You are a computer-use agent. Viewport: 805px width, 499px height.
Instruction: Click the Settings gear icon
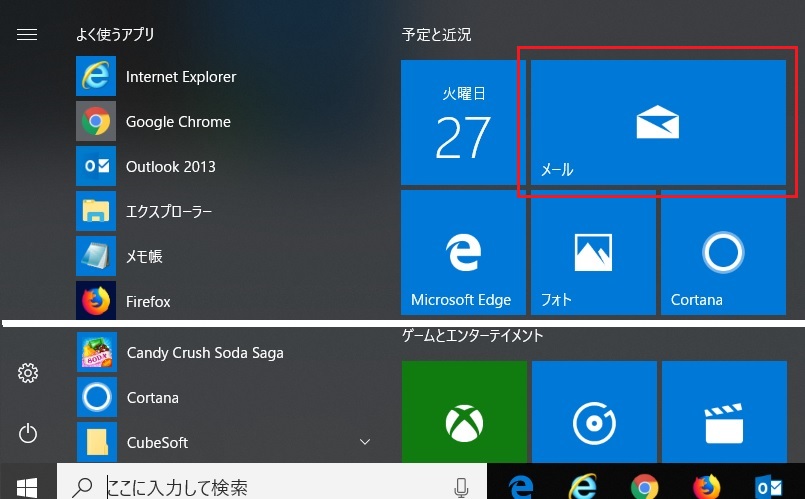click(28, 373)
